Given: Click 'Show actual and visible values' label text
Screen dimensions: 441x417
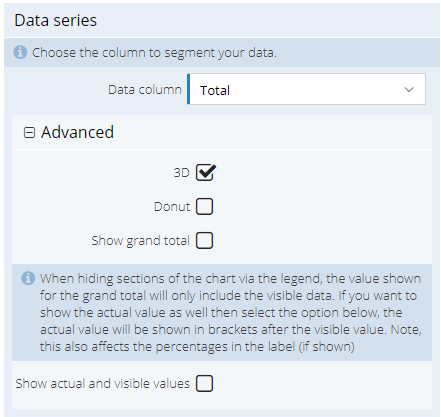Looking at the screenshot, I should pyautogui.click(x=103, y=383).
